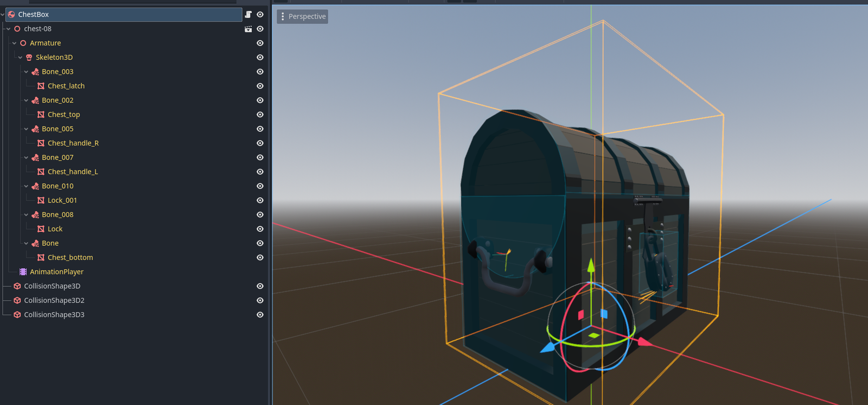868x405 pixels.
Task: Hide the Lock_001 node
Action: pos(260,200)
